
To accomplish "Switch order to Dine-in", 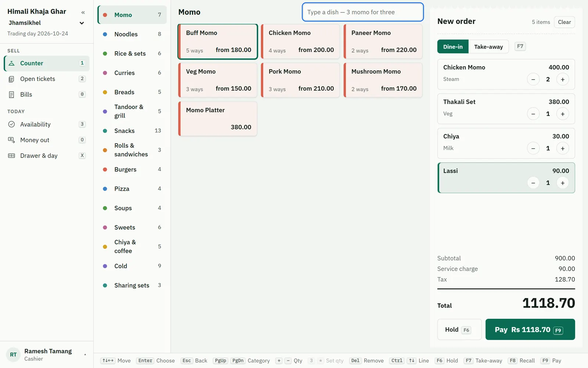I will point(453,47).
